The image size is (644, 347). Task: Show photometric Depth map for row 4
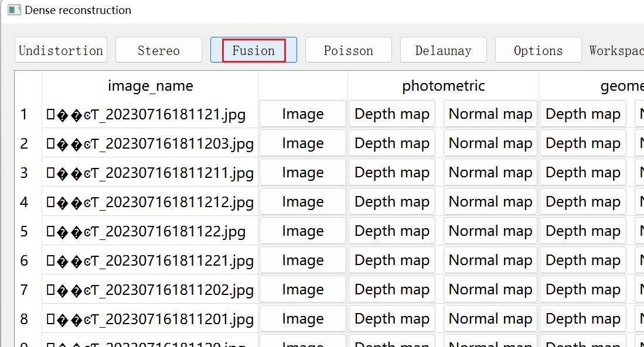pos(392,201)
